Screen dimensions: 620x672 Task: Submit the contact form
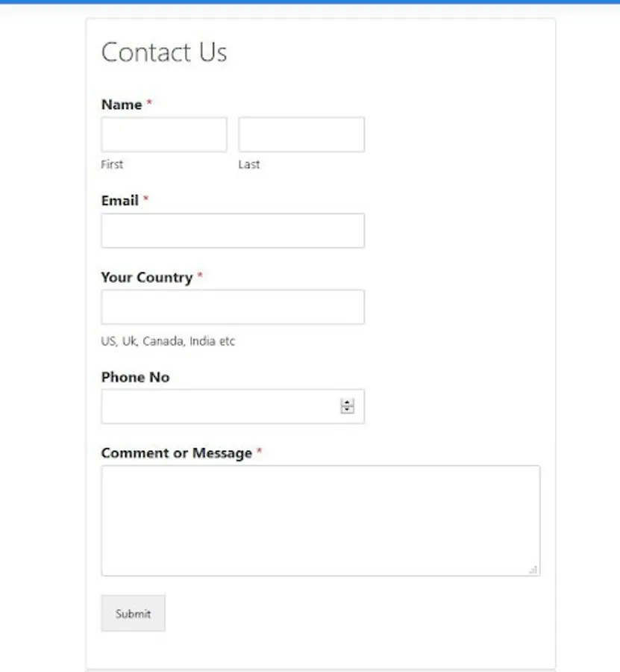[133, 613]
